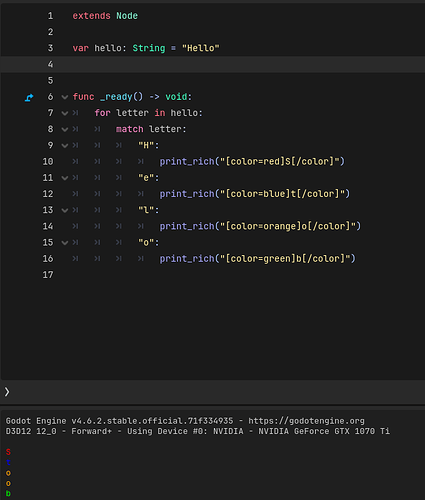425x500 pixels.
Task: Click the signal connection icon beside line 6
Action: (x=29, y=97)
